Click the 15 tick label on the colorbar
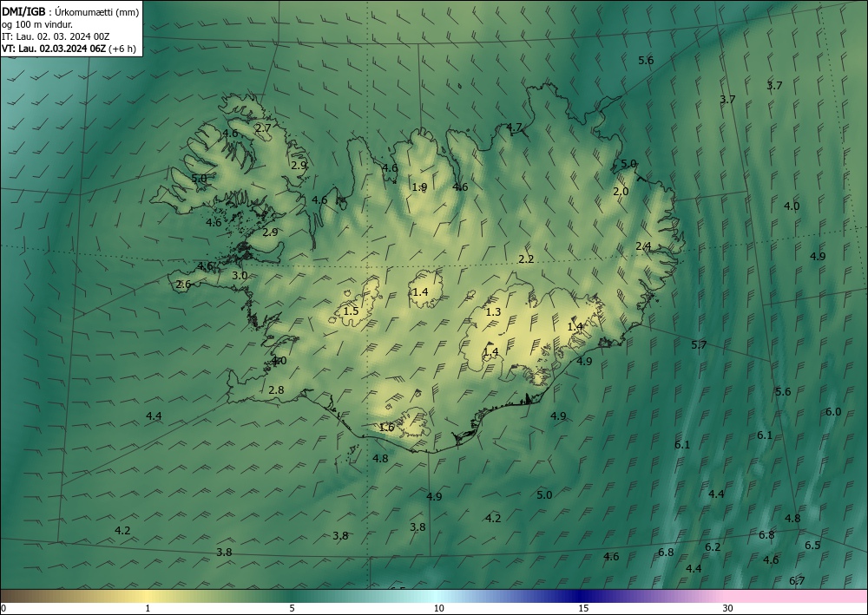Image resolution: width=868 pixels, height=615 pixels. click(583, 609)
